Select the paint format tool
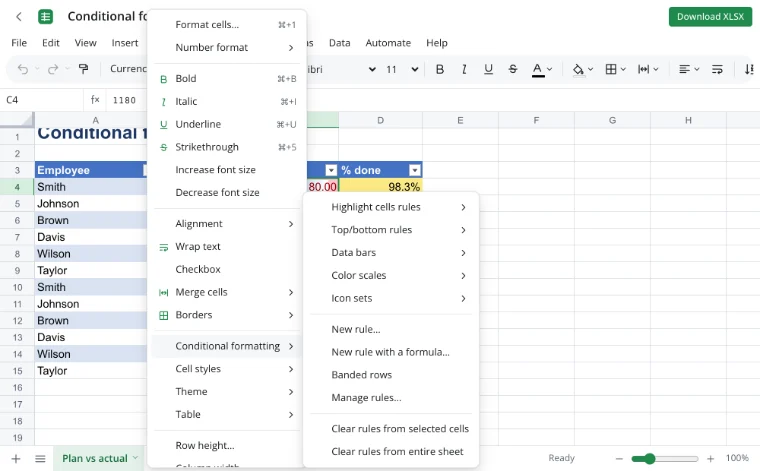This screenshot has height=471, width=760. [83, 69]
